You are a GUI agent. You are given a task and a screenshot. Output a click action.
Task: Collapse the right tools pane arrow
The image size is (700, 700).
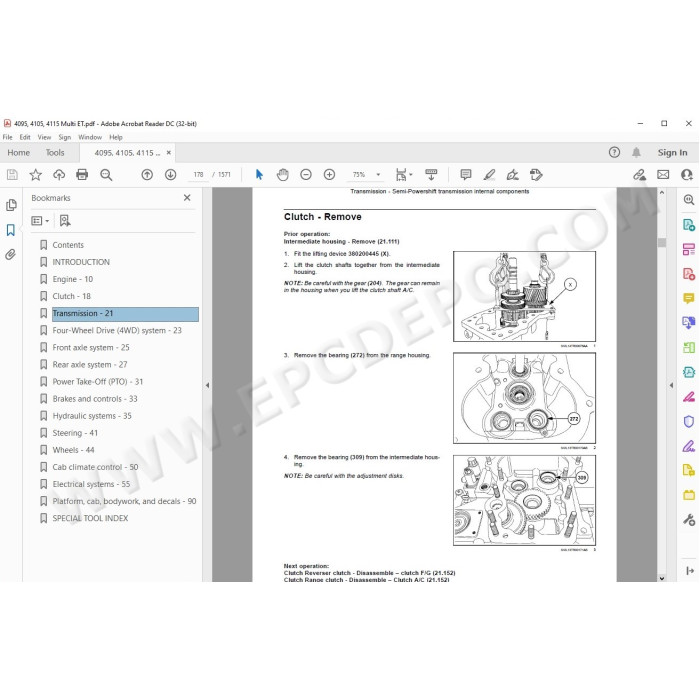(671, 385)
